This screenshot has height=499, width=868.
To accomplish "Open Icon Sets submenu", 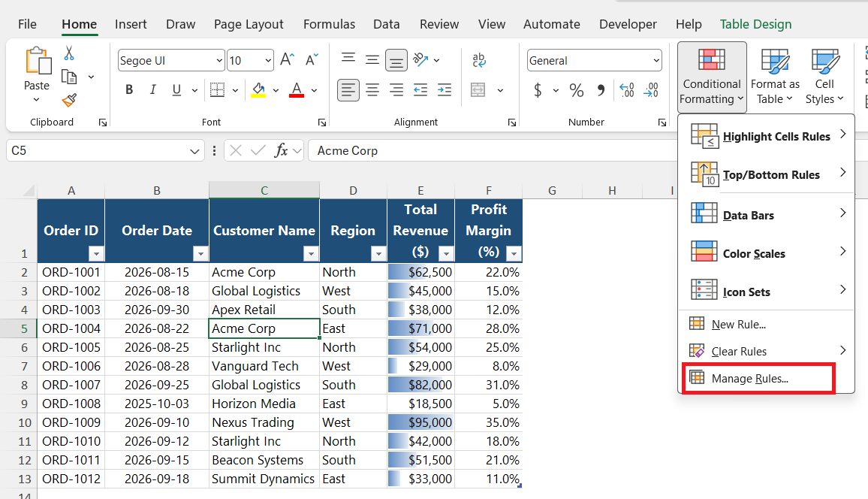I will [x=768, y=292].
